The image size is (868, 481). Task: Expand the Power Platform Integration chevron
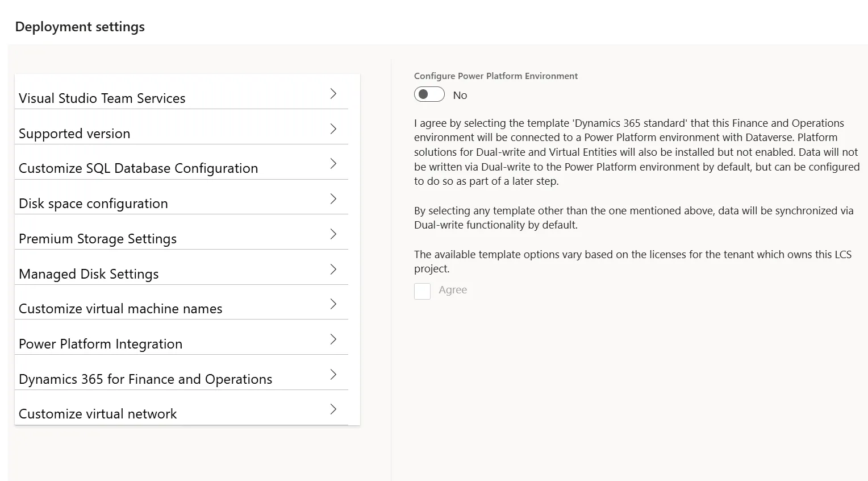tap(333, 339)
